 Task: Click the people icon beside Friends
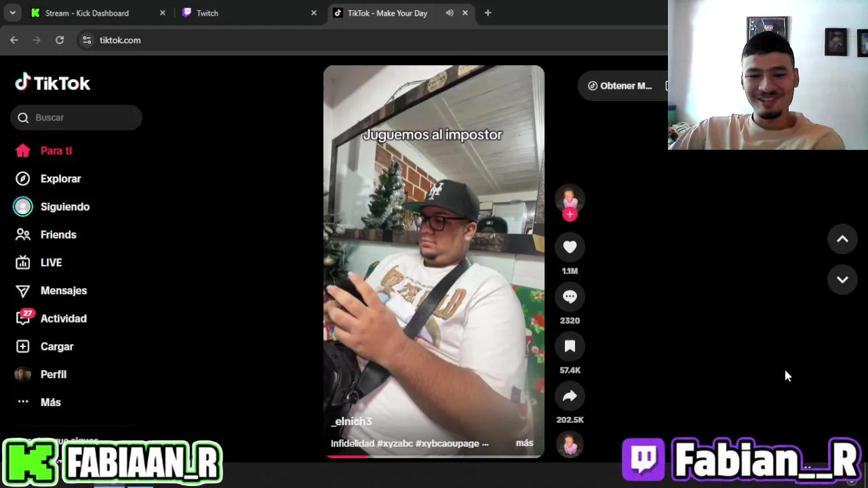[23, 235]
